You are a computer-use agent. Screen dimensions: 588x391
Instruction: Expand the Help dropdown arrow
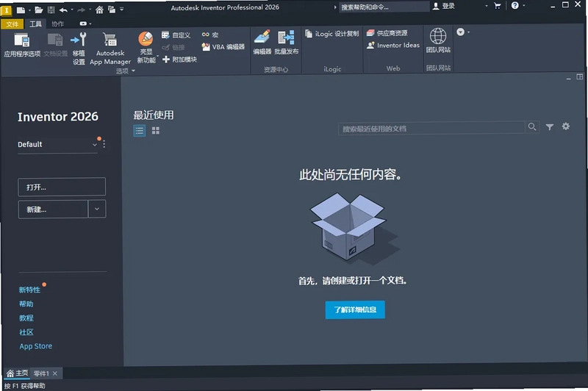tap(524, 5)
